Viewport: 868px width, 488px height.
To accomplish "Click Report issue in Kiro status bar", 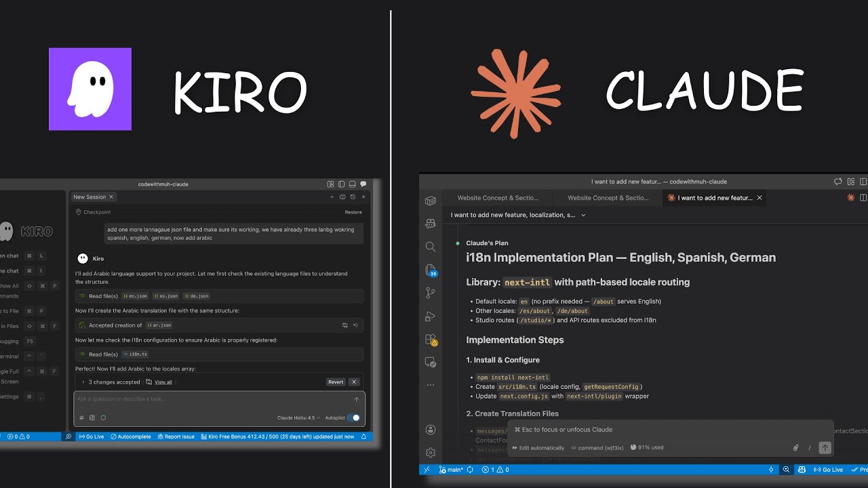I will coord(176,436).
